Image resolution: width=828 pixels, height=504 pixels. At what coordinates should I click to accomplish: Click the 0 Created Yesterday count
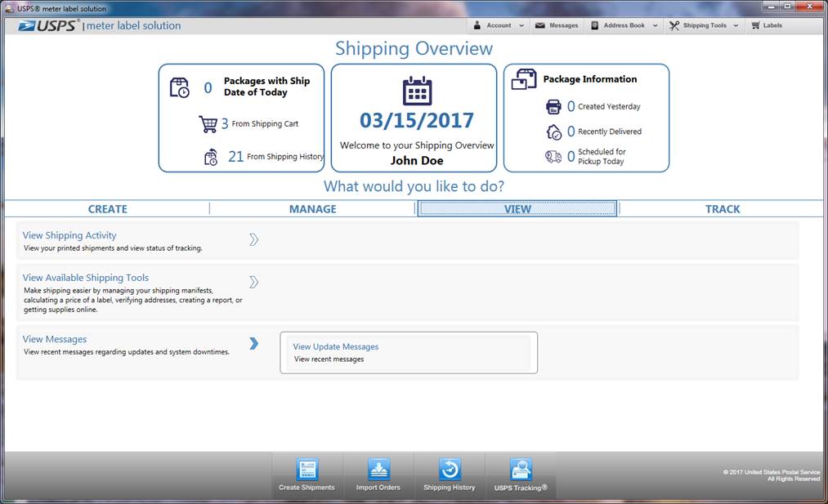click(x=571, y=107)
